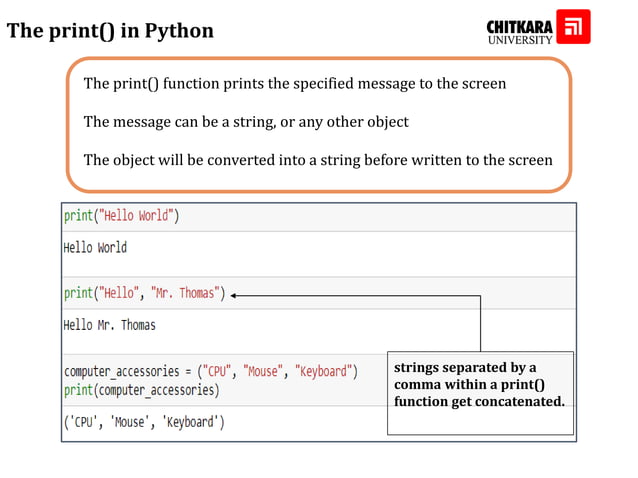Click the "CHITKARA" wordmark text

point(519,27)
